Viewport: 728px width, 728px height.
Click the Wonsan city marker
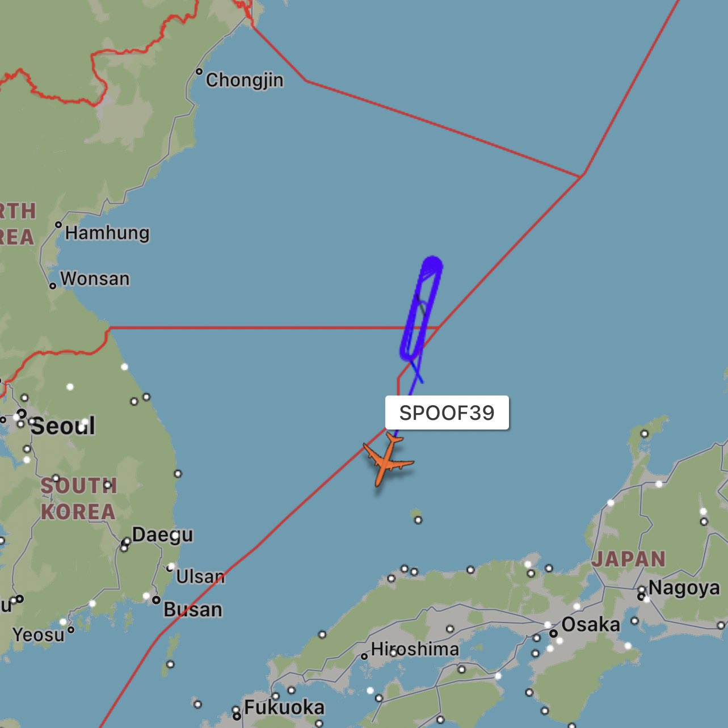(53, 285)
